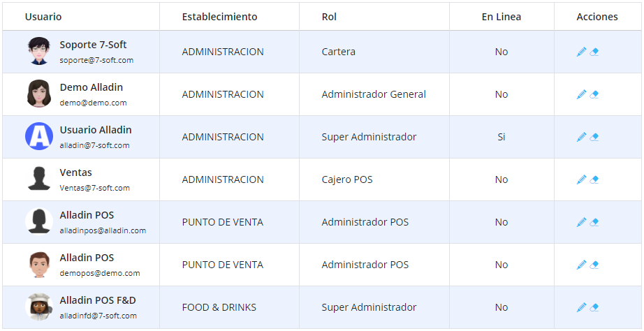Click the Usuario column header
This screenshot has height=331, width=644.
[x=43, y=17]
